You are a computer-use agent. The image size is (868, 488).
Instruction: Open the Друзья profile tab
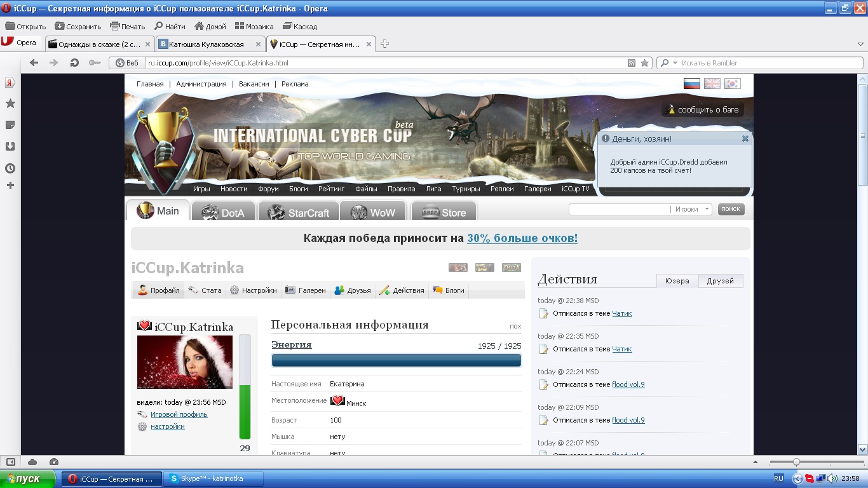click(x=353, y=290)
